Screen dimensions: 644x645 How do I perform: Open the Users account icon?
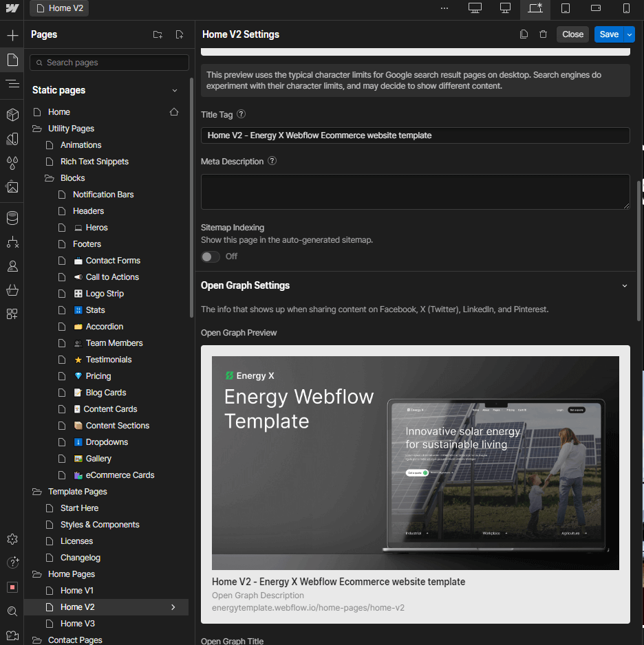[12, 267]
